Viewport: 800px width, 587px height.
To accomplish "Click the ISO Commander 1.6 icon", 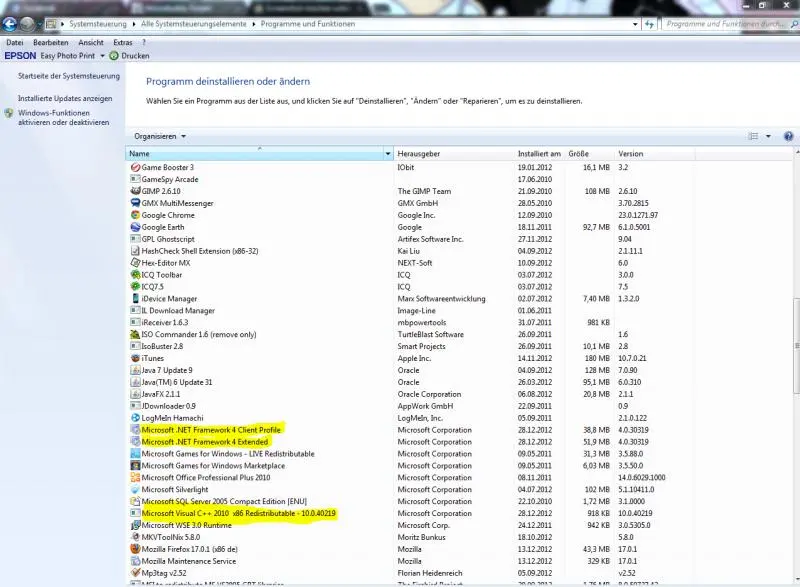I will 135,335.
